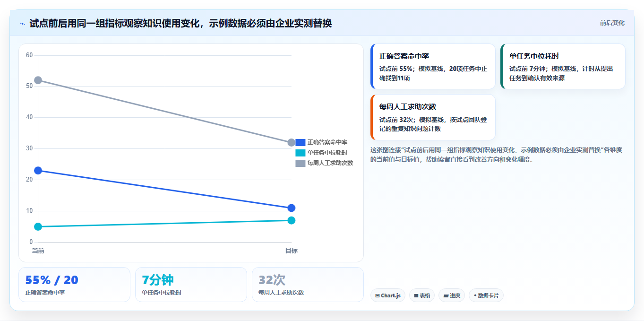The width and height of the screenshot is (644, 321).
Task: Click the 60 y-axis tick label
Action: (29, 55)
